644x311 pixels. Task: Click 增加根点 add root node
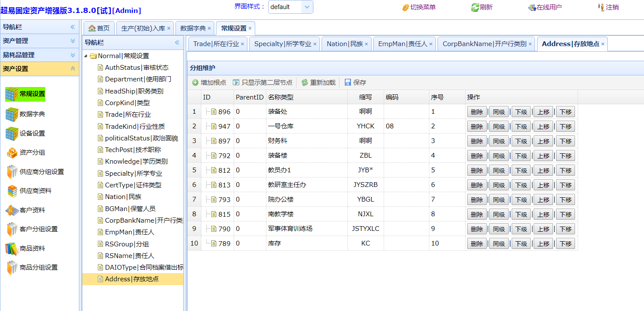(209, 82)
